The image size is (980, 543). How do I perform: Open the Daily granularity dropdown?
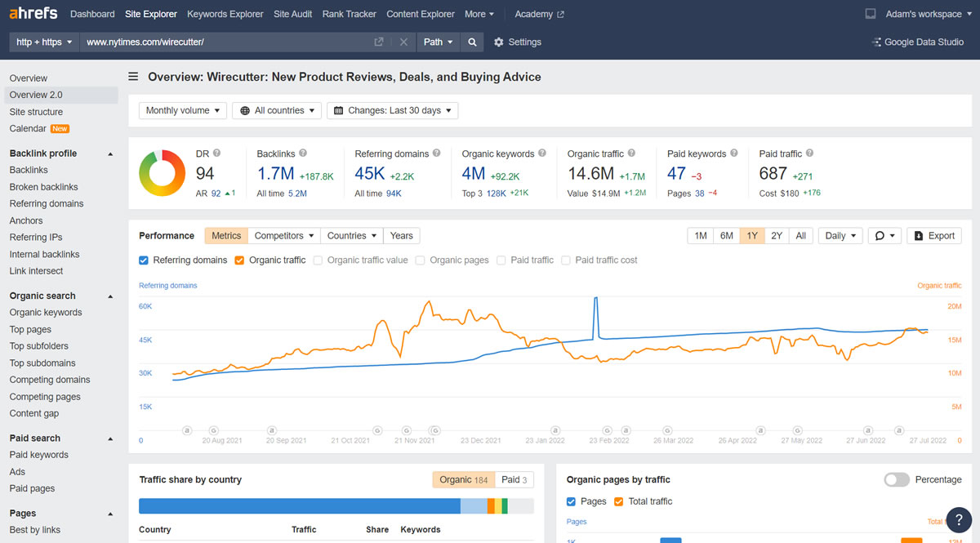click(x=840, y=235)
